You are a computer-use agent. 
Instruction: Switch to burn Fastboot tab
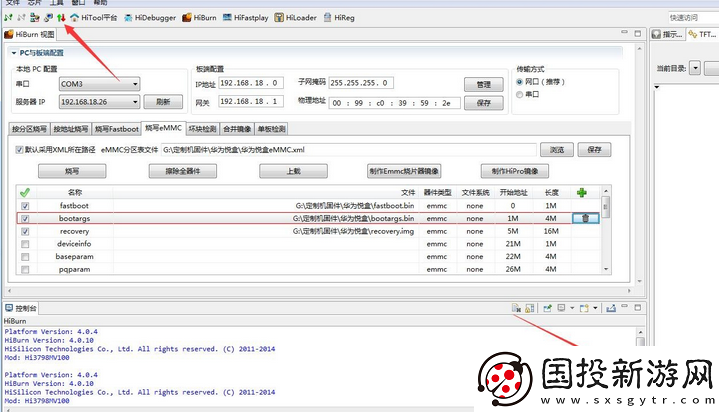point(117,129)
